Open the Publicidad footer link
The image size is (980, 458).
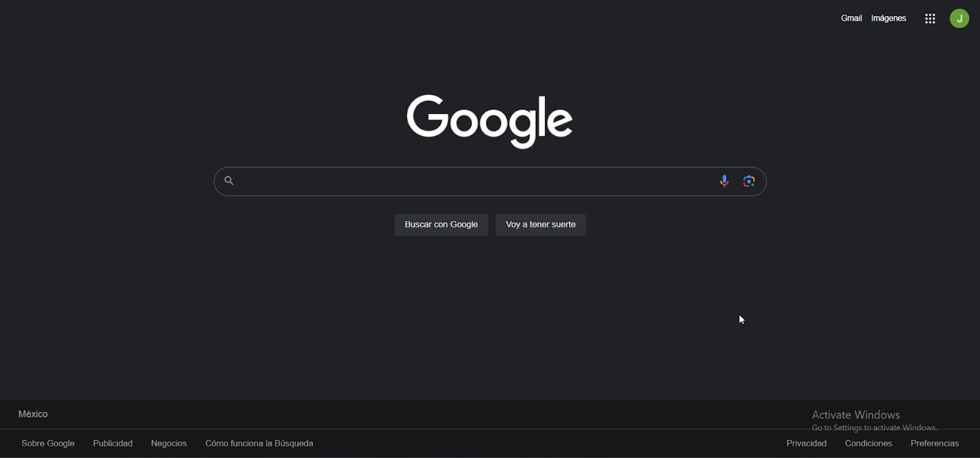pos(113,443)
